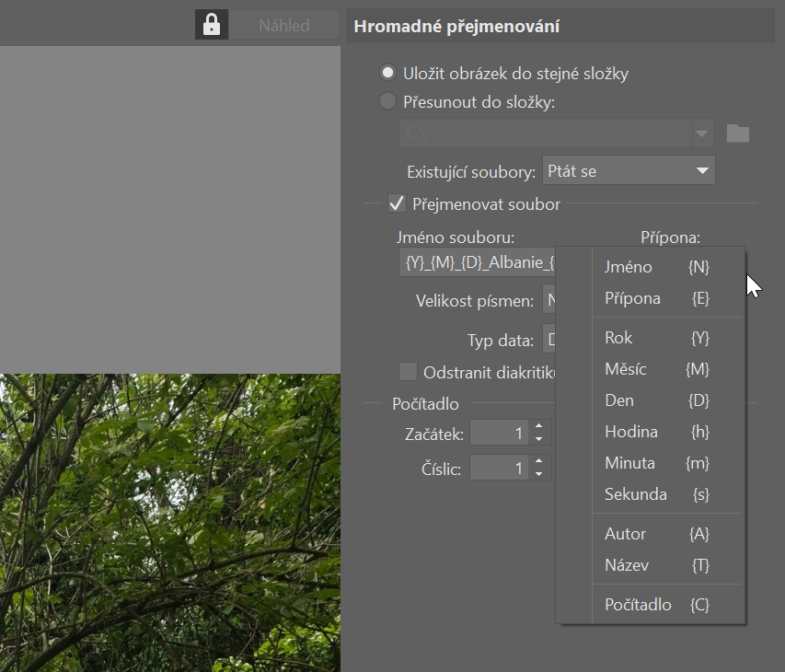This screenshot has width=785, height=672.
Task: Choose 'Přípona {E}' menu entry
Action: pos(655,298)
